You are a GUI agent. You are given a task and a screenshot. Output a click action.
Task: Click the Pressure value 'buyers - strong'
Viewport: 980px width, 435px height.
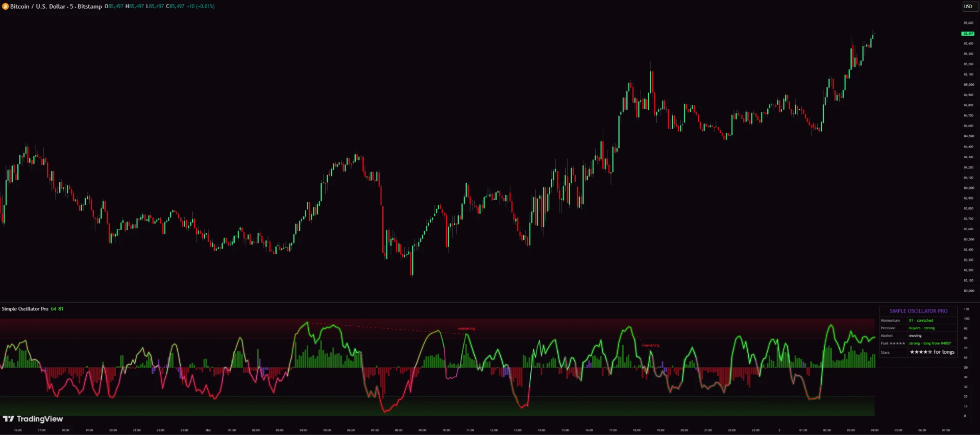click(x=922, y=328)
